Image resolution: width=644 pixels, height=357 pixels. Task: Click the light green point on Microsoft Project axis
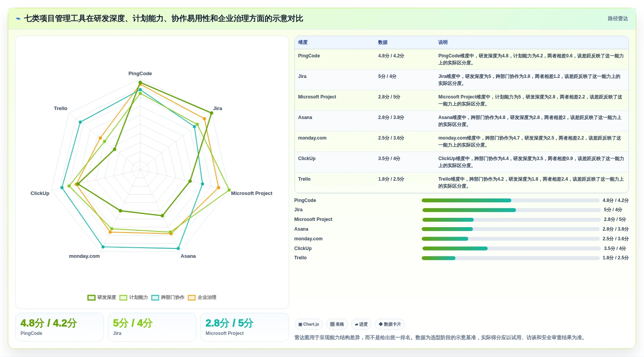coord(229,190)
